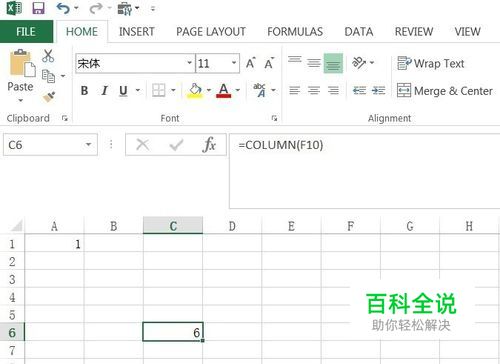Image resolution: width=500 pixels, height=364 pixels.
Task: Select column F header
Action: tap(350, 225)
